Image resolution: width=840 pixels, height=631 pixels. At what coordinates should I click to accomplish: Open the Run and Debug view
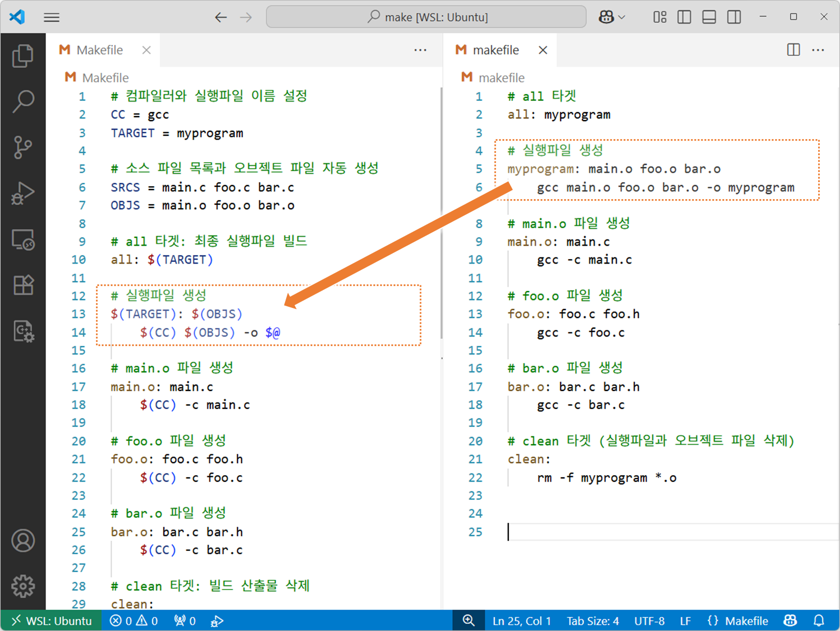[x=23, y=194]
